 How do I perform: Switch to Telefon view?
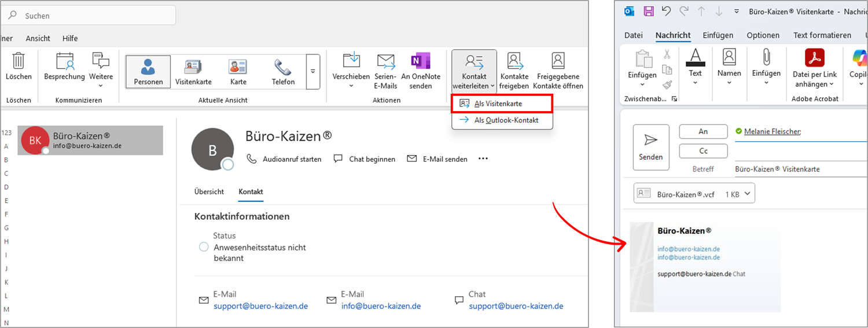pos(283,72)
